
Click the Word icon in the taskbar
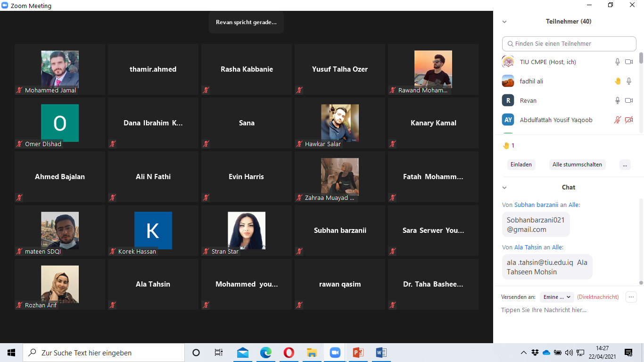[381, 353]
